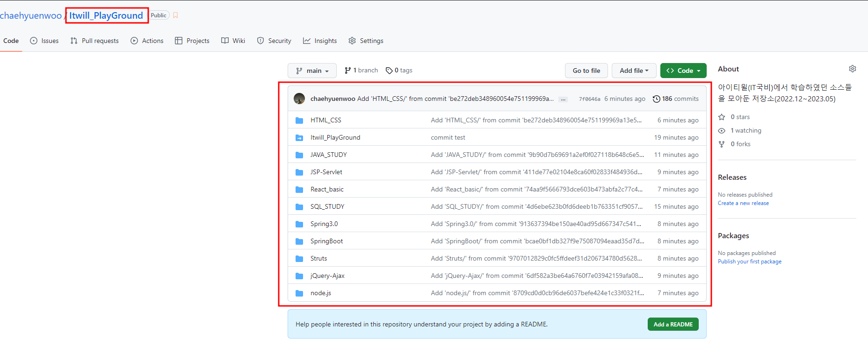Click the Add a README button

coord(673,324)
